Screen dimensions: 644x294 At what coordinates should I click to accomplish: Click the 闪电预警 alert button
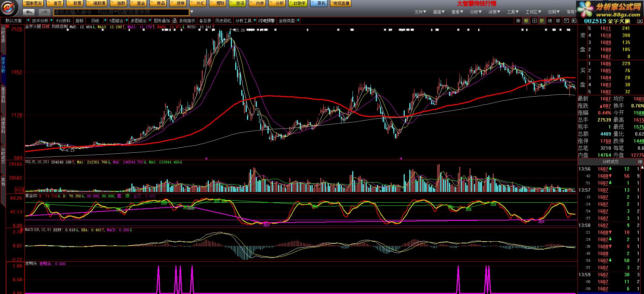click(x=267, y=21)
